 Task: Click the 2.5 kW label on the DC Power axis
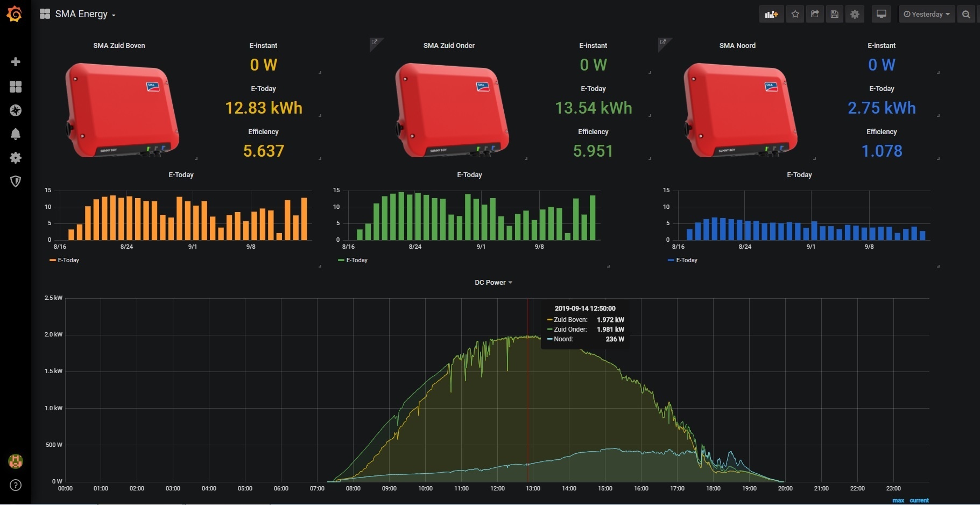pyautogui.click(x=53, y=298)
